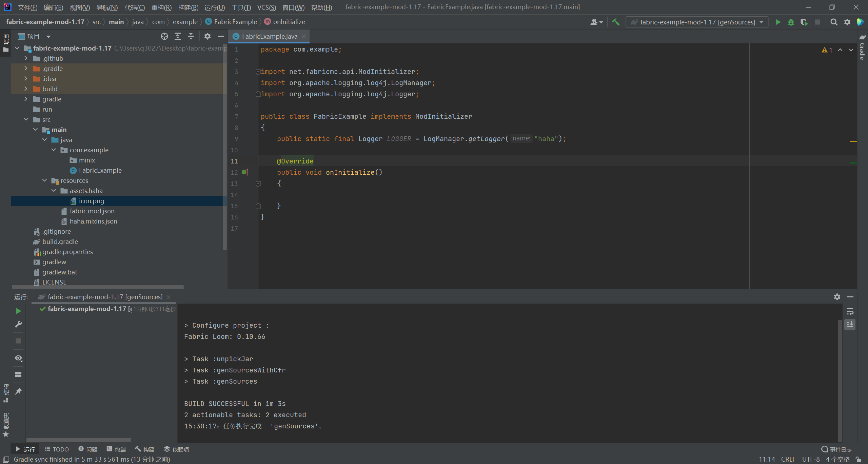Open the genSources run configuration dropdown

[697, 22]
